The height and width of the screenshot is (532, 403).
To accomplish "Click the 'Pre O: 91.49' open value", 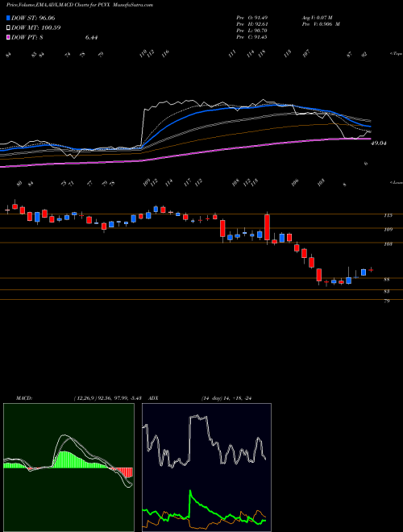I will (x=251, y=18).
